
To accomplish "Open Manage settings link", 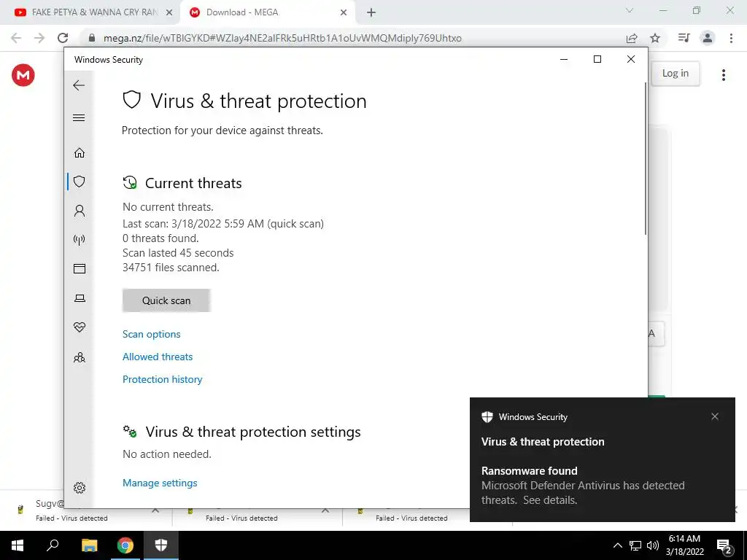I will (x=160, y=483).
